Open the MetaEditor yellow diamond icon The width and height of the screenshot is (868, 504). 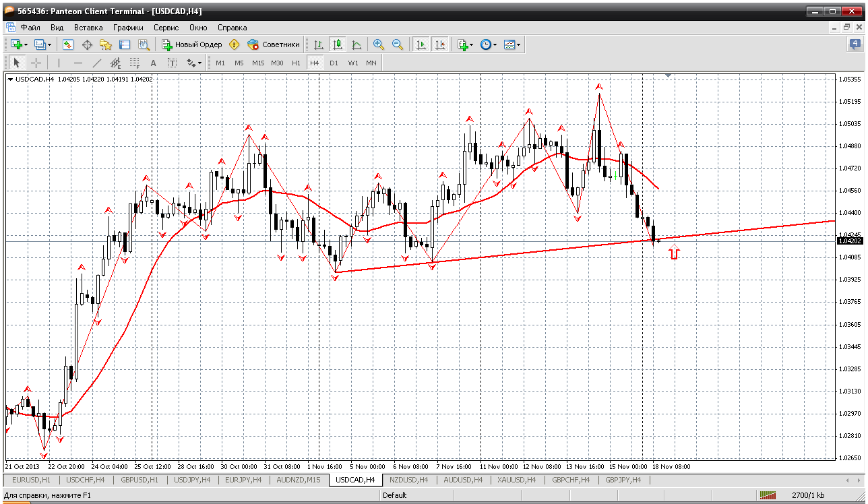pos(235,44)
